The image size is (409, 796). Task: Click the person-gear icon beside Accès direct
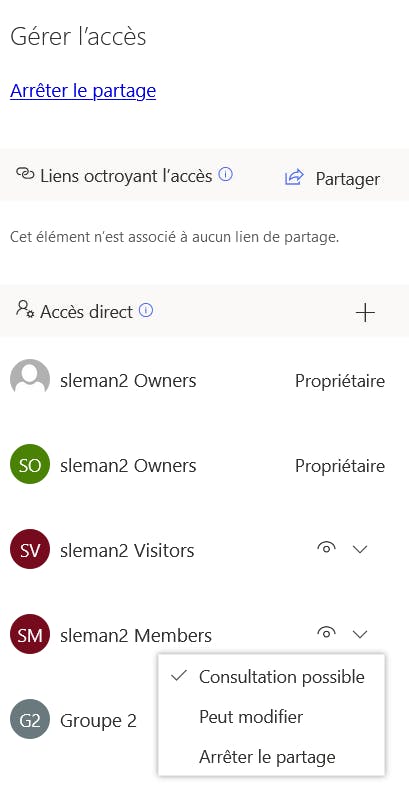(25, 309)
